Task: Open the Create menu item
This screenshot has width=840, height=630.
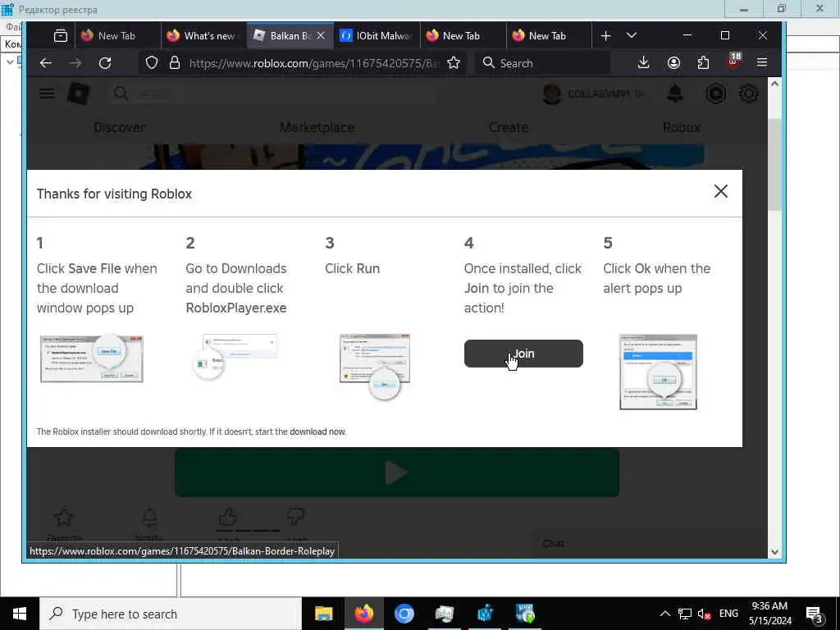Action: click(509, 127)
